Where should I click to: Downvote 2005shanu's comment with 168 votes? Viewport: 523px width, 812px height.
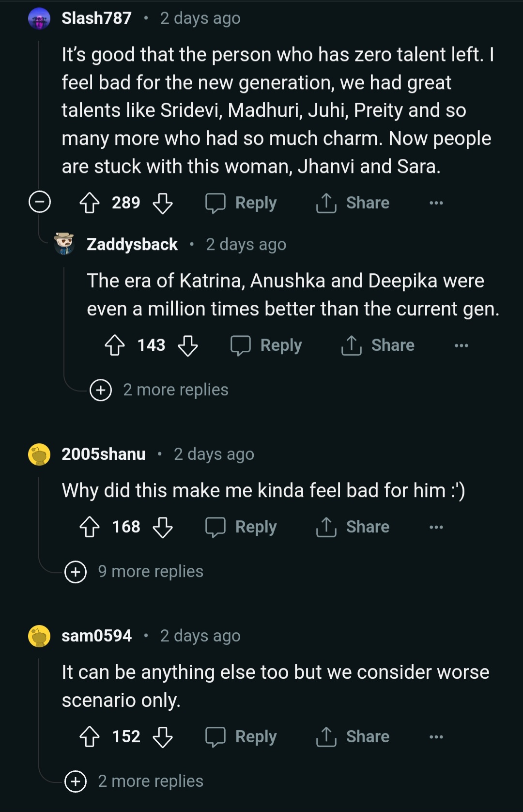[163, 527]
